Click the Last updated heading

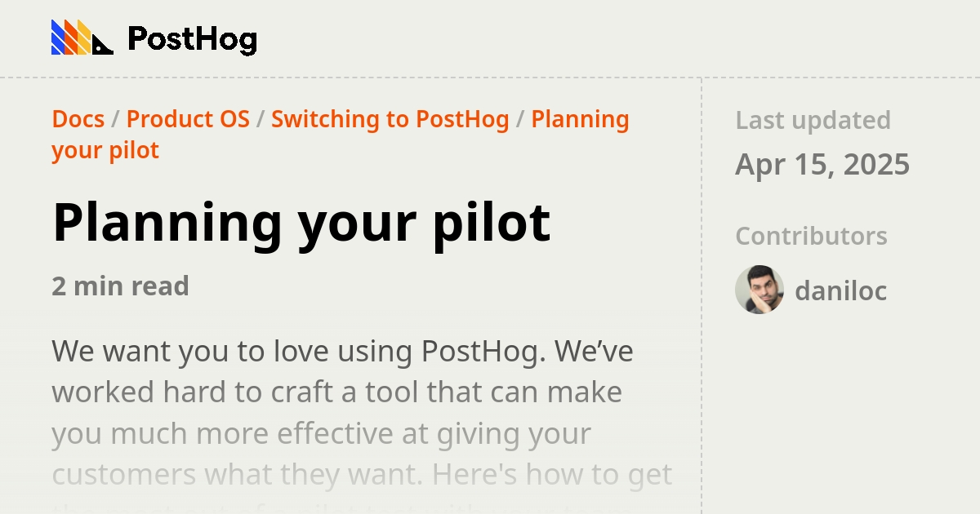(x=813, y=120)
